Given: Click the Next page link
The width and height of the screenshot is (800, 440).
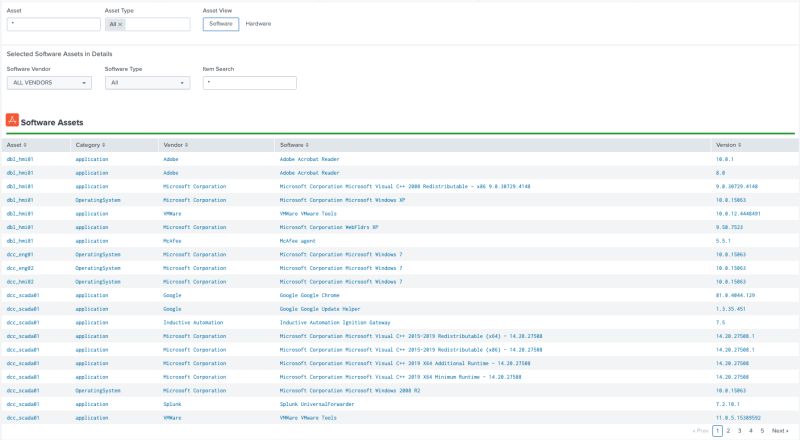Looking at the screenshot, I should [780, 431].
